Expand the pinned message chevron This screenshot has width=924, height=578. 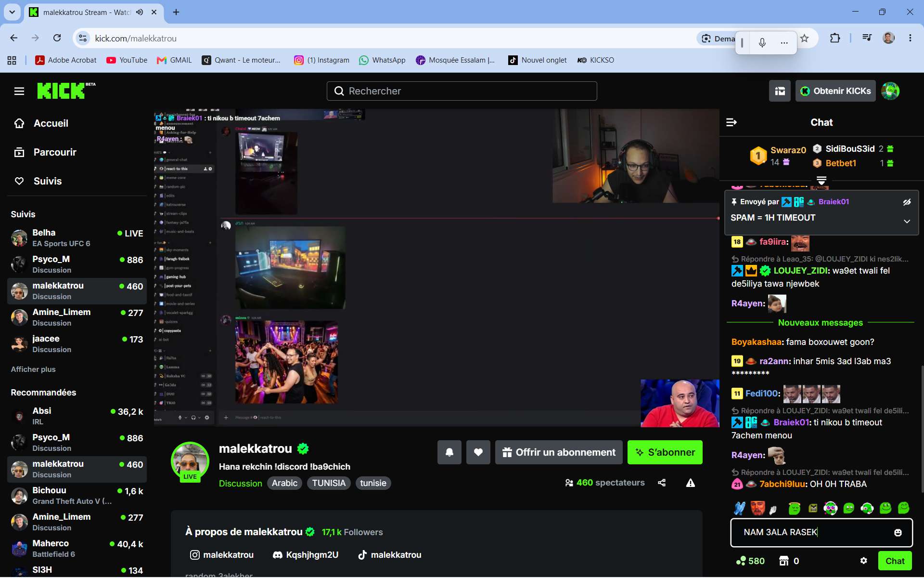tap(907, 222)
